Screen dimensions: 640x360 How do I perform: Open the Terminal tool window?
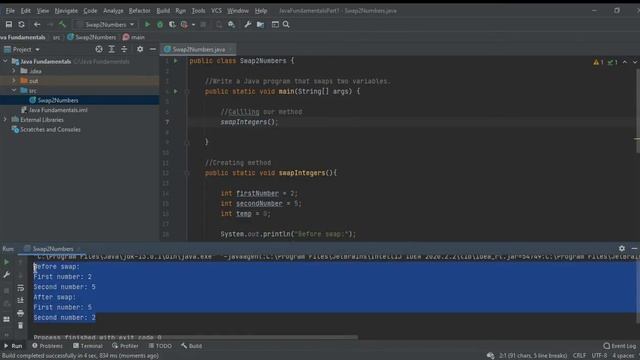[x=88, y=346]
